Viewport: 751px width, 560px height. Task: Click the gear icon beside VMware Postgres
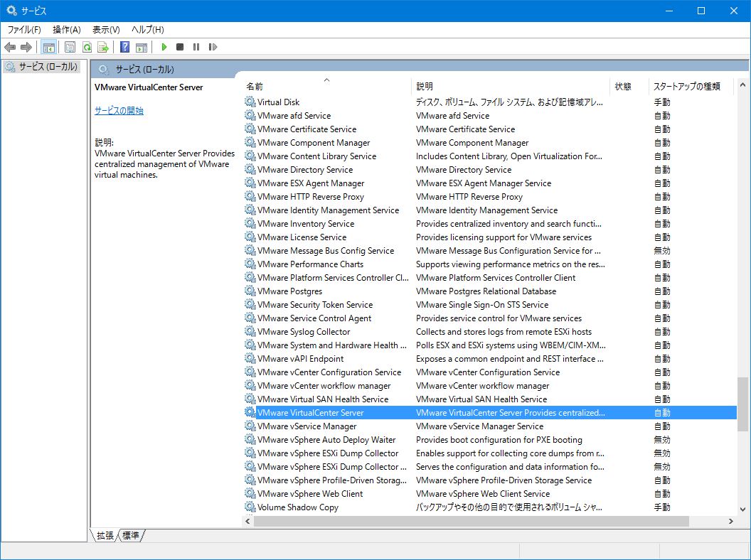(x=250, y=291)
